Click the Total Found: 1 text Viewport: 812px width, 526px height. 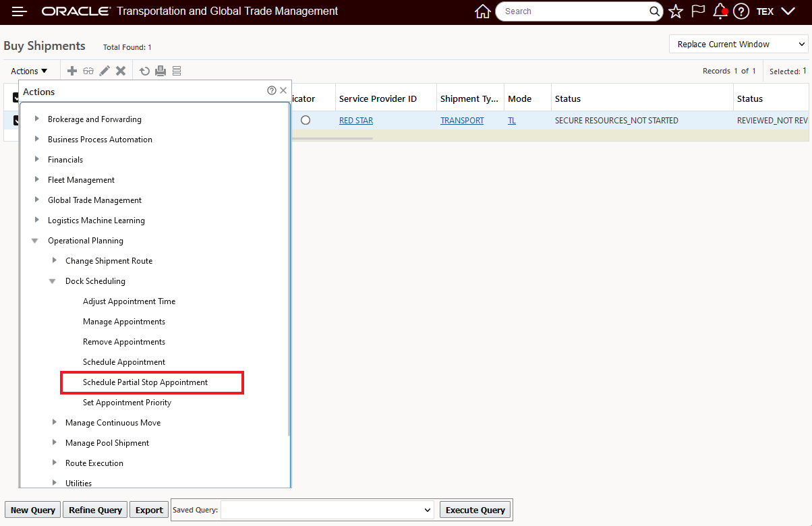tap(127, 47)
